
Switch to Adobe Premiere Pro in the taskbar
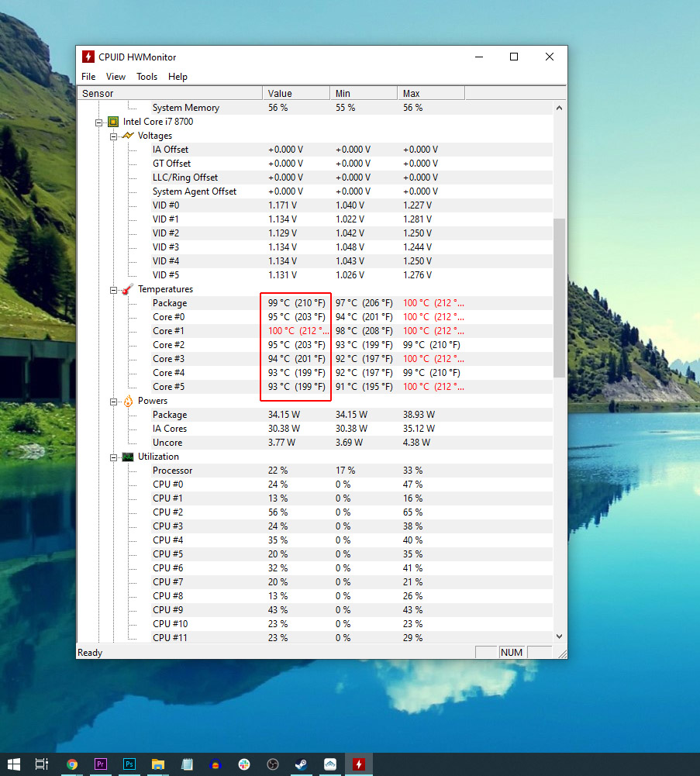[101, 764]
